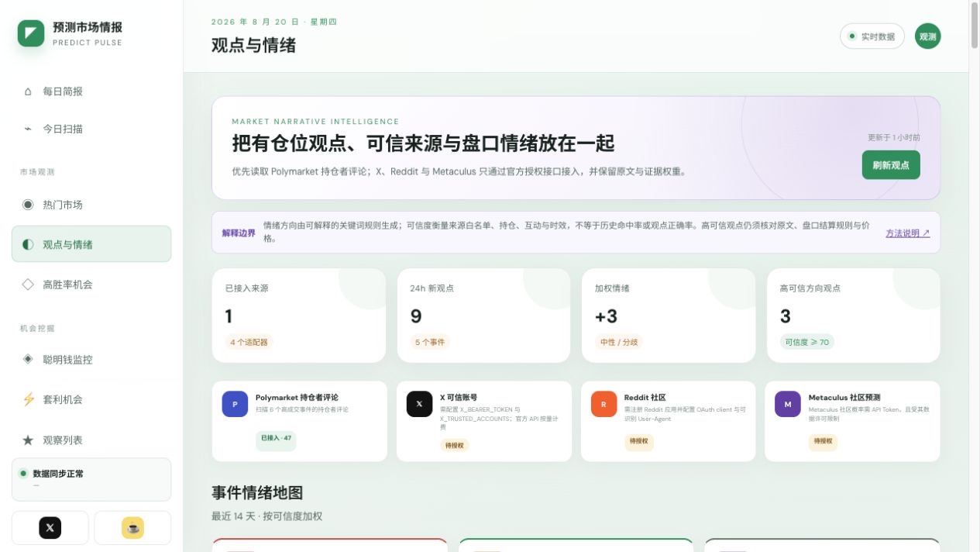Screen dimensions: 980x552
Task: Click the 高可信方向观点 stat card
Action: coord(854,316)
